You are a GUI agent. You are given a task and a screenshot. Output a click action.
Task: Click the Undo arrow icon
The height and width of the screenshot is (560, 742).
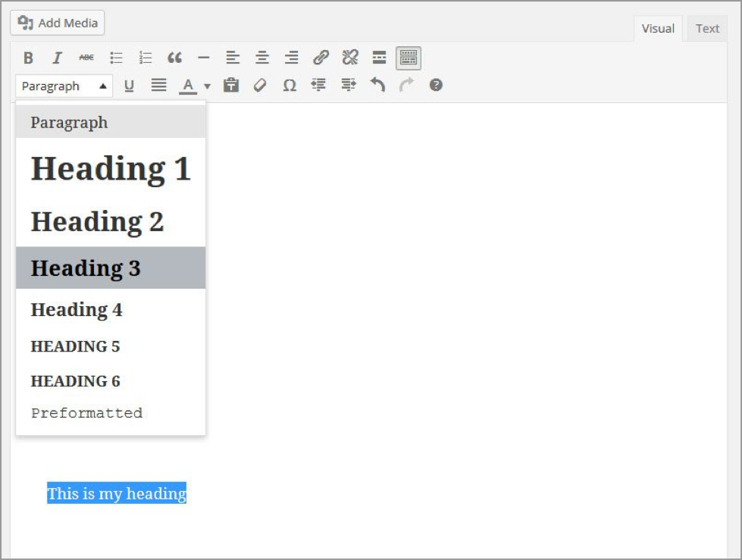(x=377, y=85)
